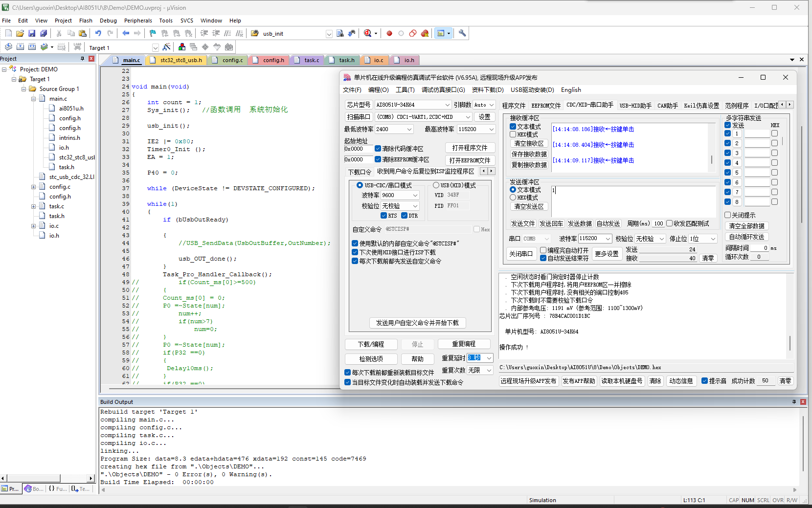Enable 关闭提示 checkbox
Image resolution: width=812 pixels, height=508 pixels.
coord(728,215)
